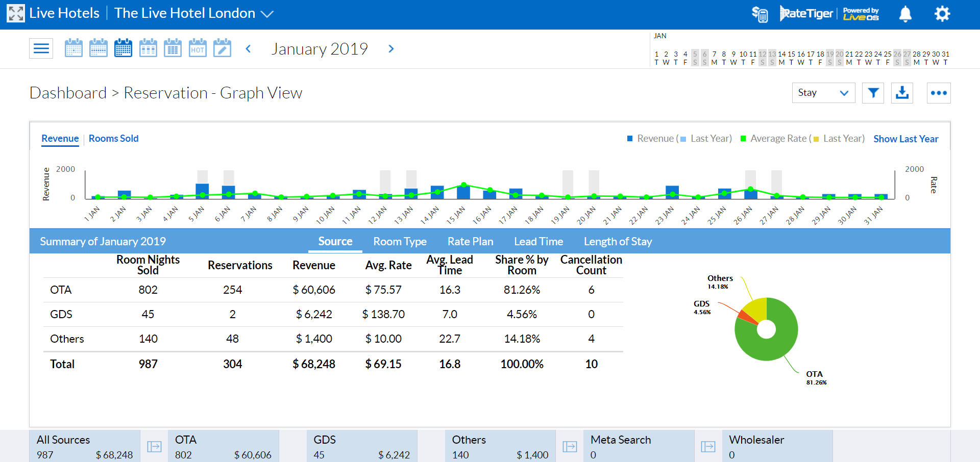
Task: Click the OTA revenue value $ 60,606 in the table
Action: [314, 290]
